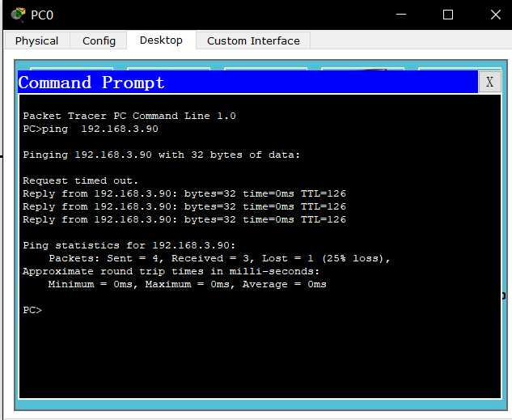Screen dimensions: 512x420
Task: Click the 'Command Prompt' title bar text
Action: pyautogui.click(x=91, y=83)
